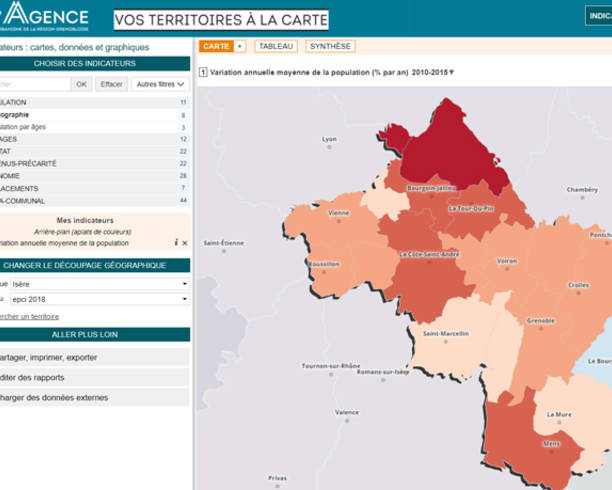Click the OK search button
Image resolution: width=612 pixels, height=490 pixels.
(82, 84)
